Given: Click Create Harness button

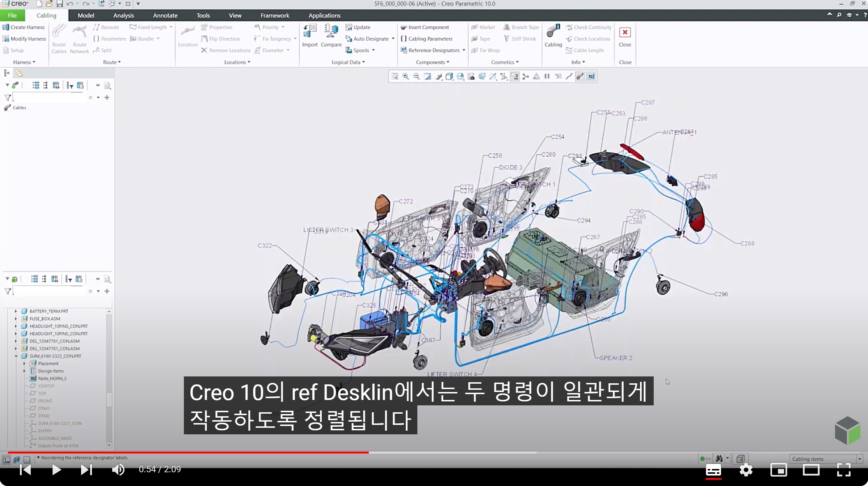Looking at the screenshot, I should tap(24, 27).
